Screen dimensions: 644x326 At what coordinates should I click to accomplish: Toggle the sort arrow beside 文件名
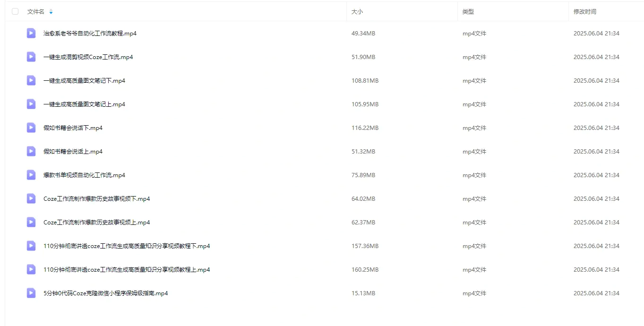pyautogui.click(x=51, y=12)
